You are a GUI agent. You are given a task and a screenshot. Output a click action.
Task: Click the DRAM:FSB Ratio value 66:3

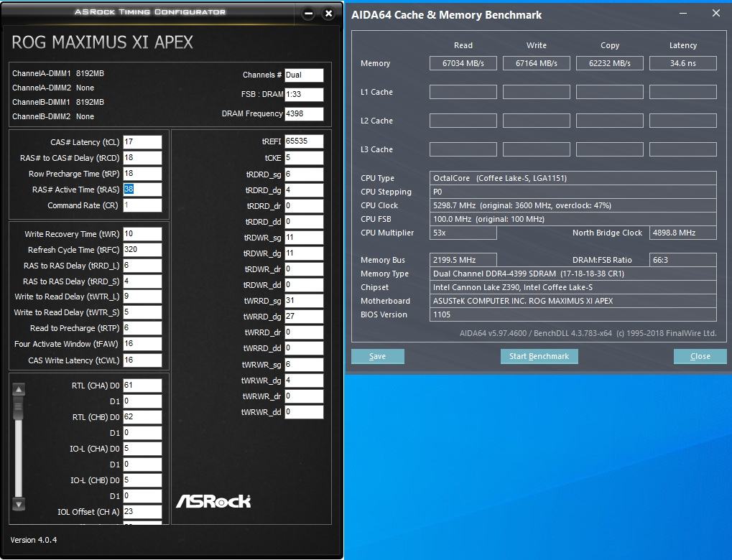coord(683,260)
